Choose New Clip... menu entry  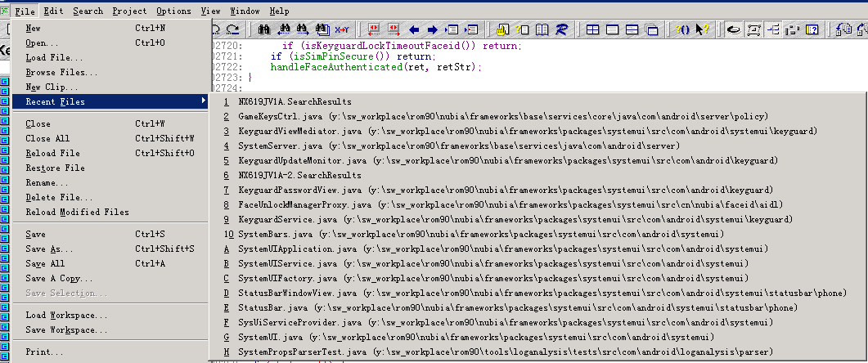click(110, 87)
